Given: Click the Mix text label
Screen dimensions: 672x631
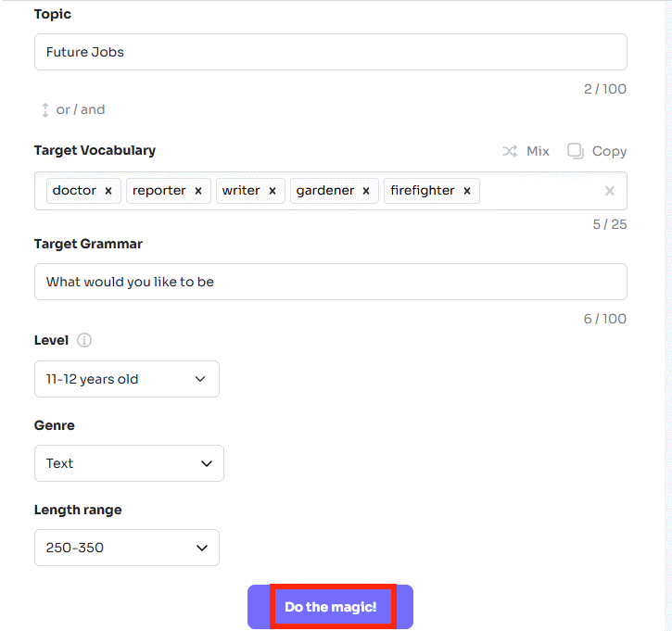Looking at the screenshot, I should (538, 151).
